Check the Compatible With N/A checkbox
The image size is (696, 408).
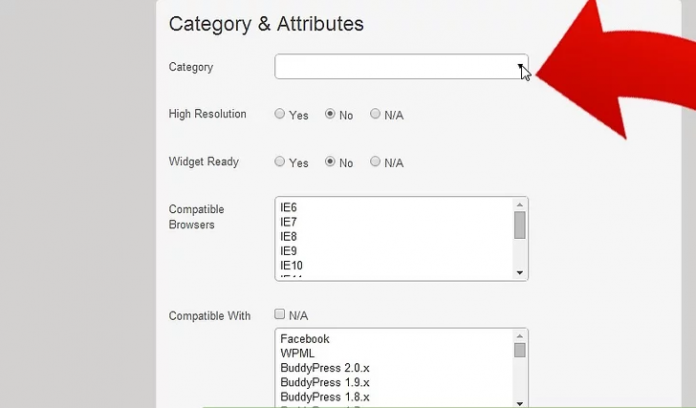(280, 315)
